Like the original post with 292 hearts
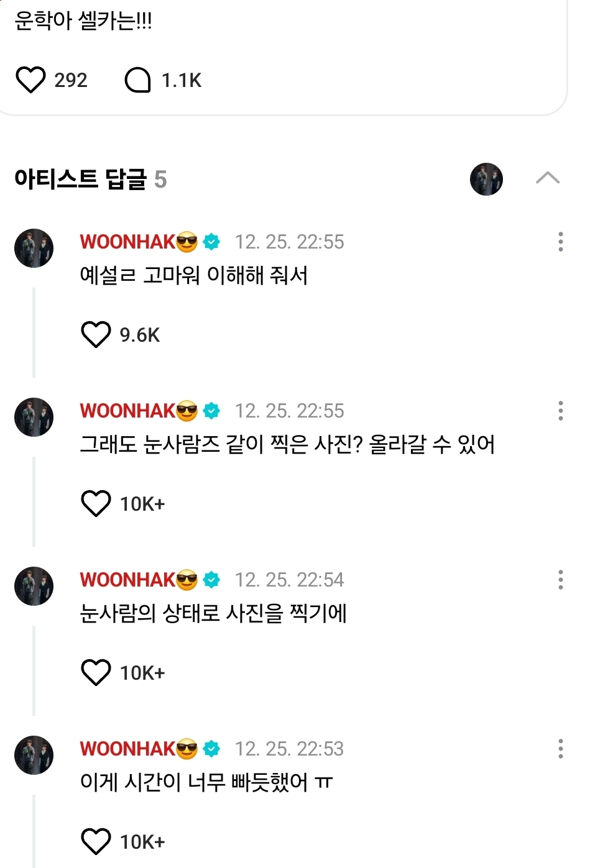Image resolution: width=590 pixels, height=868 pixels. click(x=30, y=80)
